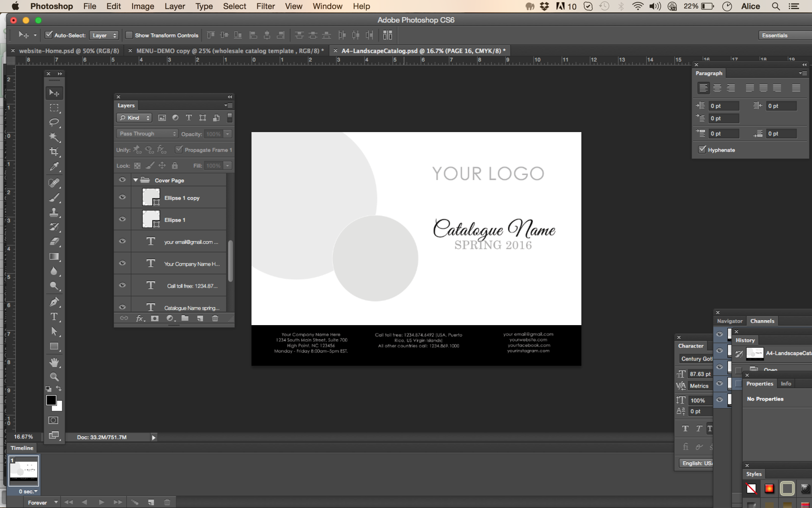
Task: Select the Brush tool
Action: click(54, 197)
